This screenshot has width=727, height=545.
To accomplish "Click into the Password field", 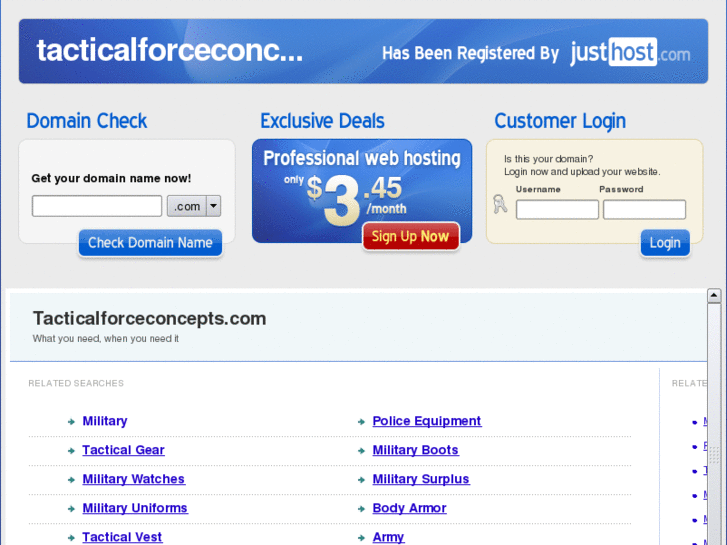I will click(644, 210).
